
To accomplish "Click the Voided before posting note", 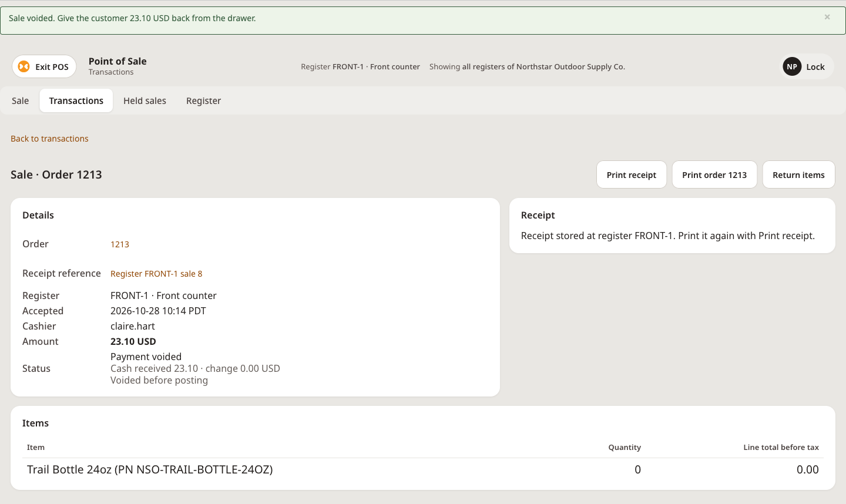I will pyautogui.click(x=159, y=380).
